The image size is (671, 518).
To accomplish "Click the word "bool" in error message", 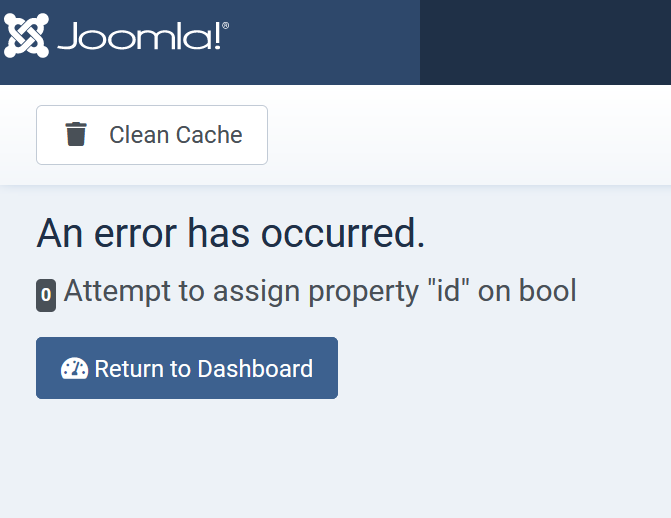I will coord(547,291).
